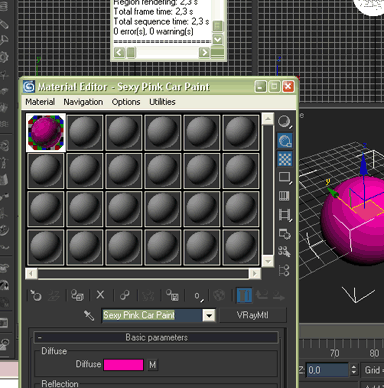Click the Go Forward to Sibling arrow

pos(279,295)
